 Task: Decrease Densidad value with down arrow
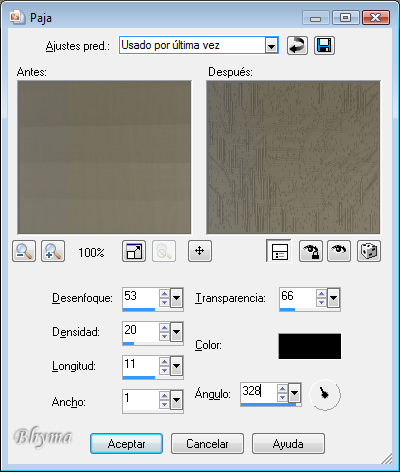coord(164,336)
